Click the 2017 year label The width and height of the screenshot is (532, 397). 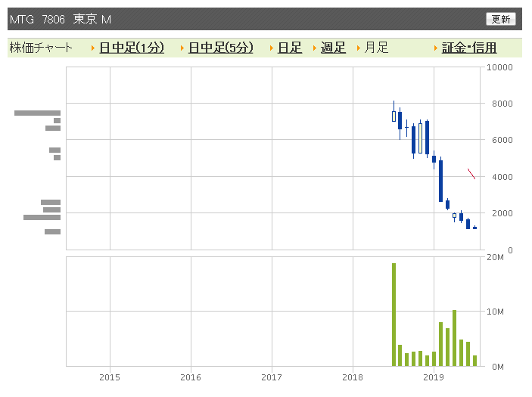click(x=272, y=377)
